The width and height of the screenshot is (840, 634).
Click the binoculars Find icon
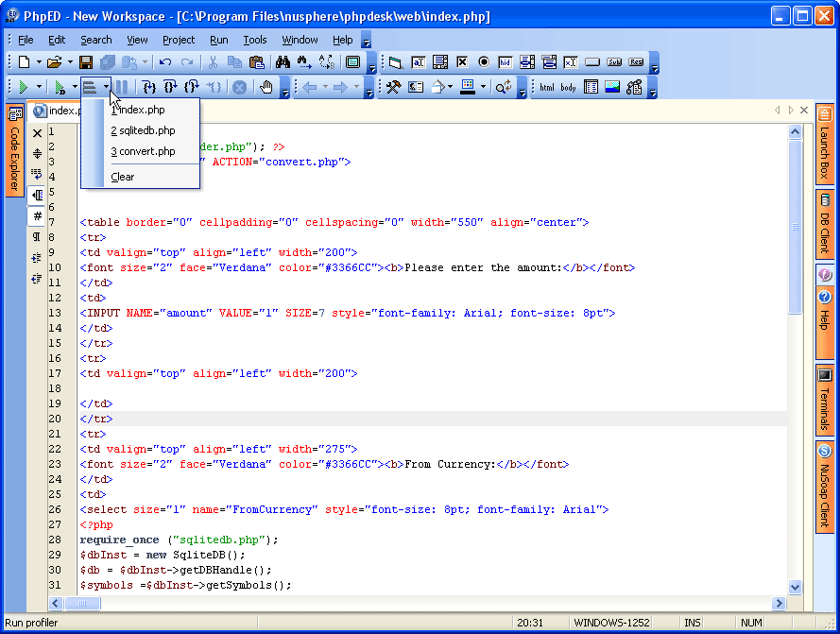(x=283, y=62)
